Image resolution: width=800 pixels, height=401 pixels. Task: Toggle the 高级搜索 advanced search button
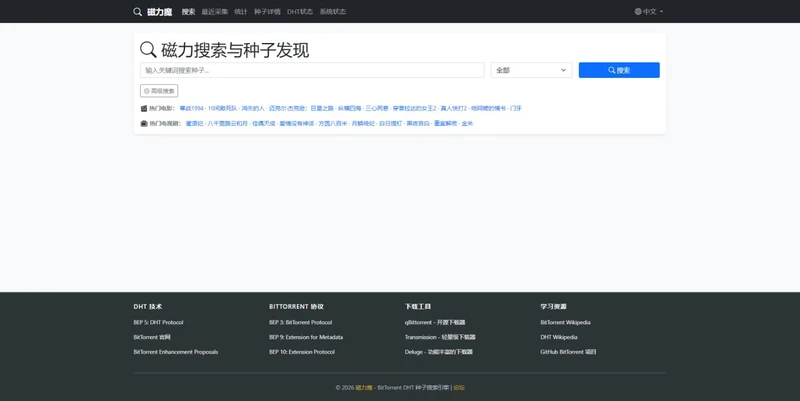click(x=159, y=91)
